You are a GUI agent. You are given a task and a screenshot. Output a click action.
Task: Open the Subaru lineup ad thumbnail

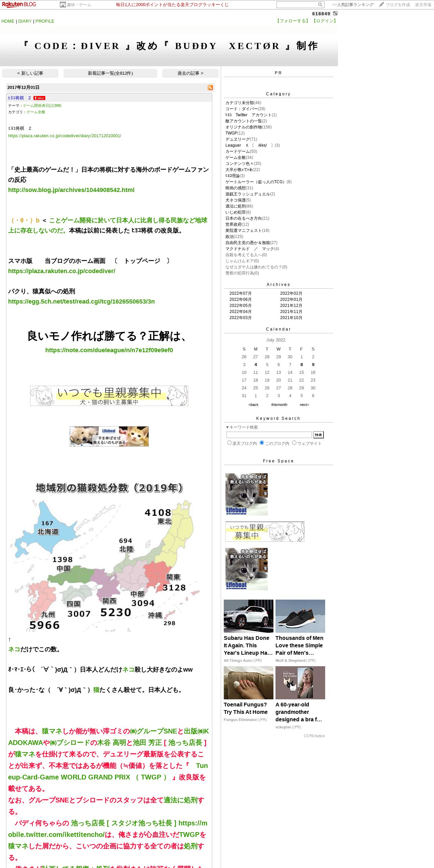click(x=248, y=616)
